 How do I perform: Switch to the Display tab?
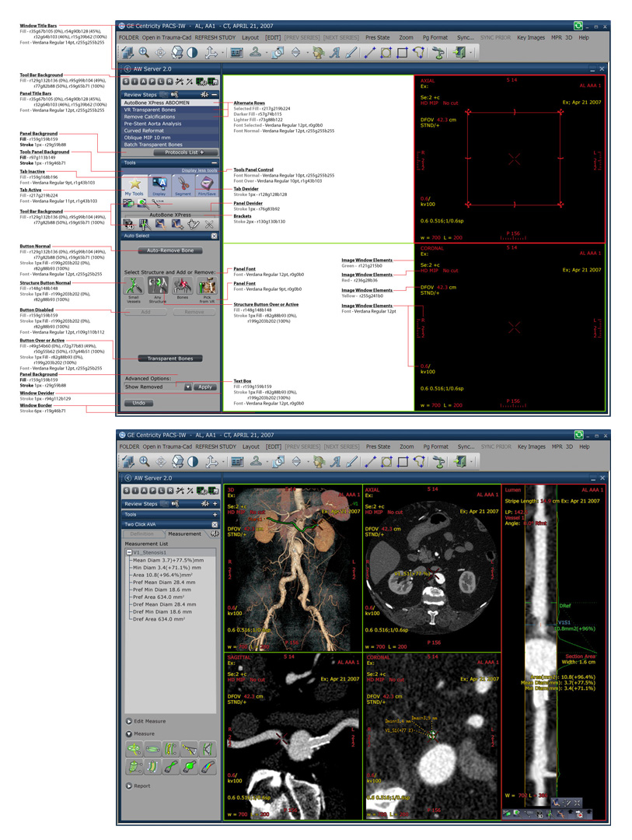pyautogui.click(x=159, y=186)
